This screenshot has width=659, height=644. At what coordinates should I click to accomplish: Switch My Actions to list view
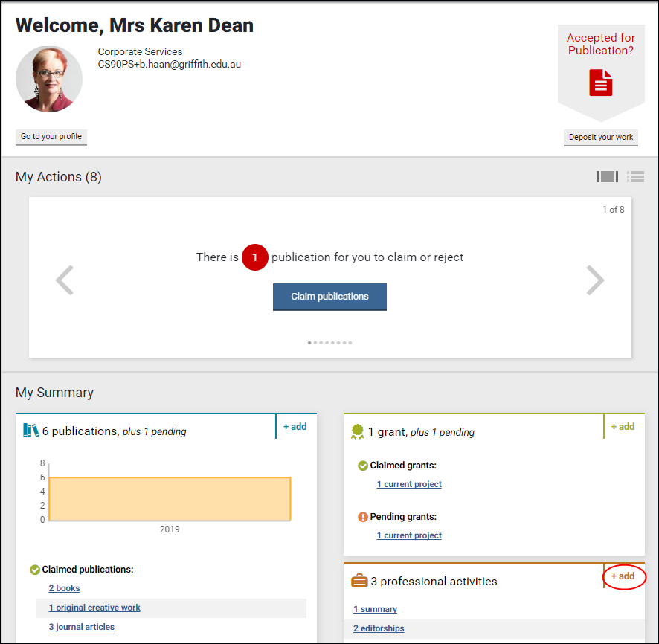click(x=635, y=177)
